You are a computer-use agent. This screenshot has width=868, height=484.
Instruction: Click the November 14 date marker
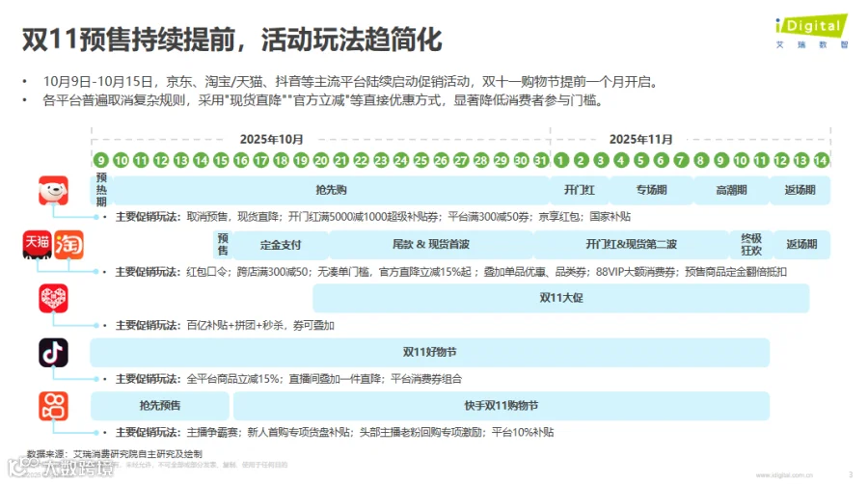pyautogui.click(x=821, y=160)
